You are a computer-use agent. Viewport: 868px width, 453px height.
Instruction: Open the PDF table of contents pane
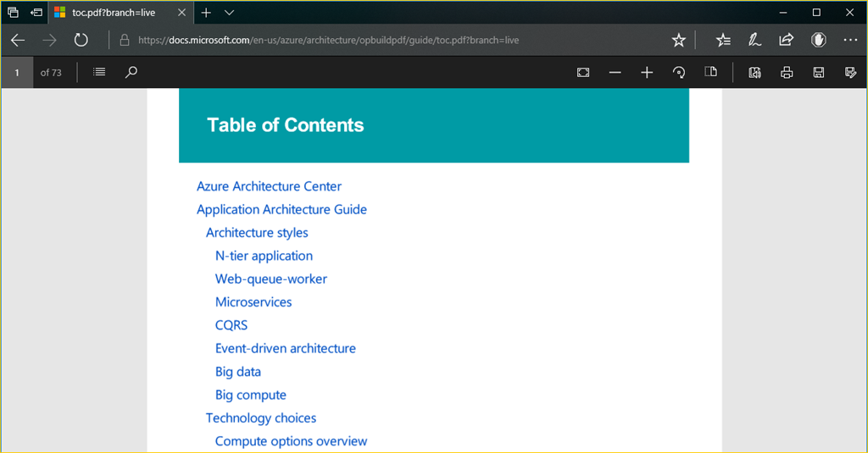[x=99, y=73]
